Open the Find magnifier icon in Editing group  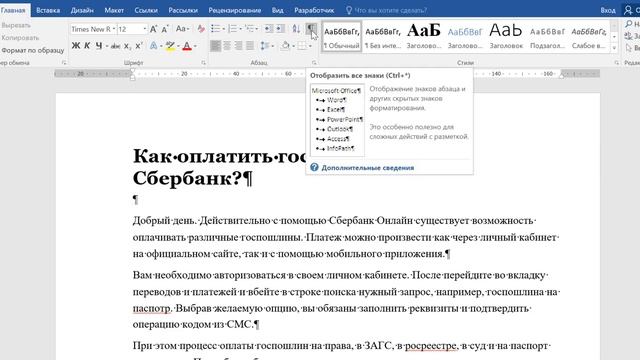(629, 24)
